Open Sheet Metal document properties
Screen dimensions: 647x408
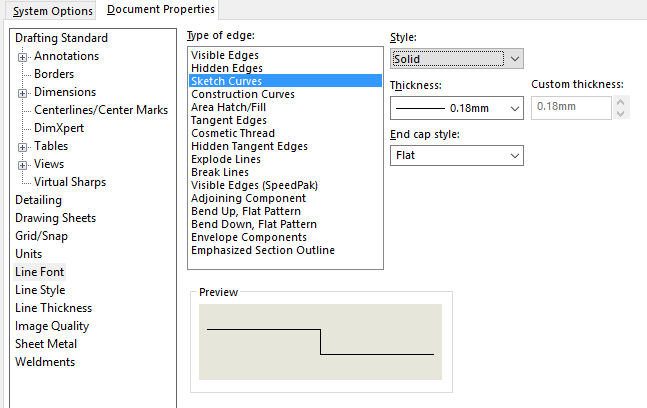46,344
